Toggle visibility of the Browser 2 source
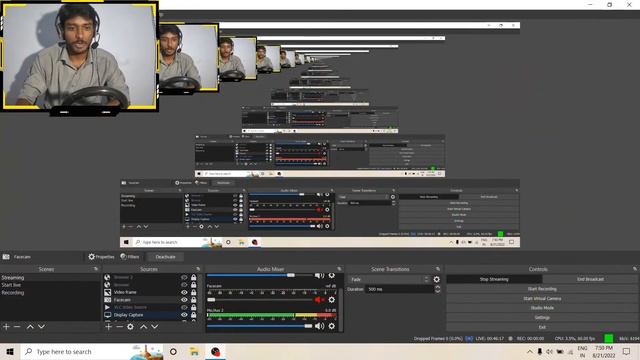 (184, 277)
